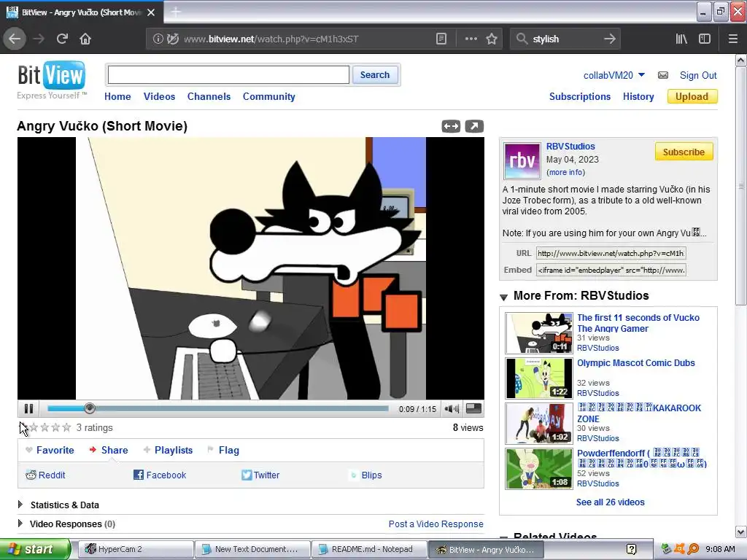This screenshot has height=560, width=747.
Task: Open site information icon in address bar
Action: click(158, 39)
